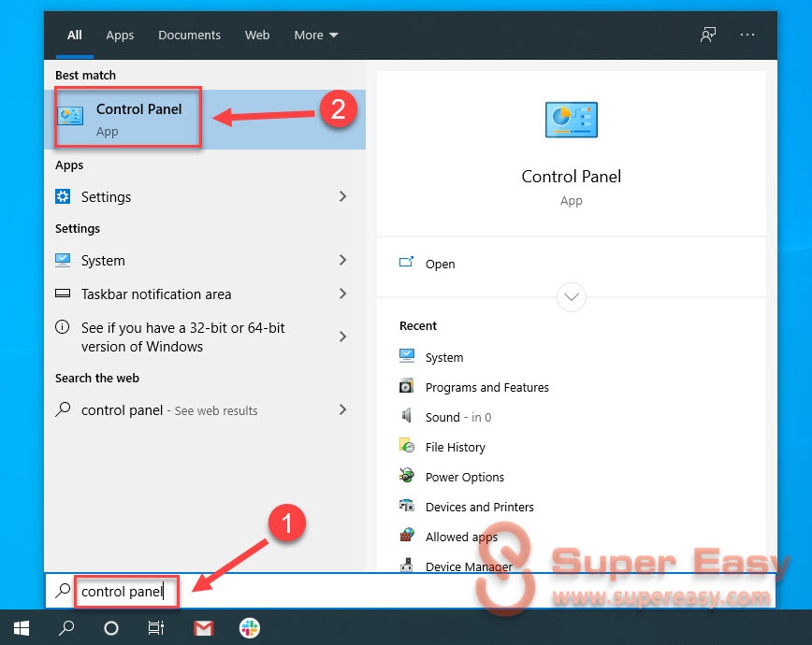Open File History from Recent
Viewport: 812px width, 645px height.
(x=456, y=447)
